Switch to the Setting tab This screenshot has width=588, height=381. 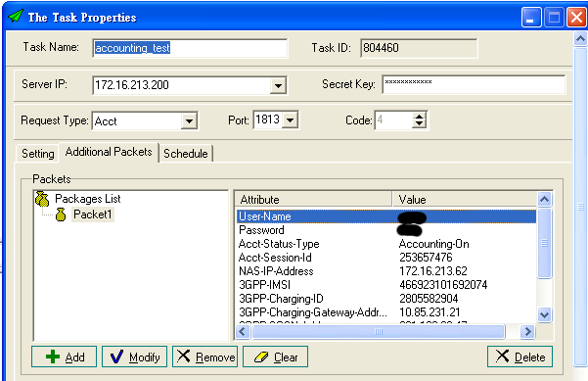click(37, 153)
